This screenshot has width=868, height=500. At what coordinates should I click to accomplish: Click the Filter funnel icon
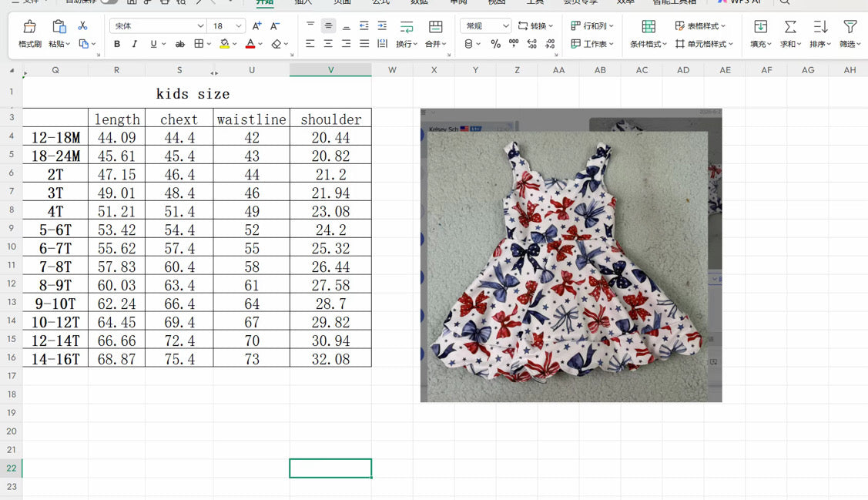pyautogui.click(x=850, y=26)
